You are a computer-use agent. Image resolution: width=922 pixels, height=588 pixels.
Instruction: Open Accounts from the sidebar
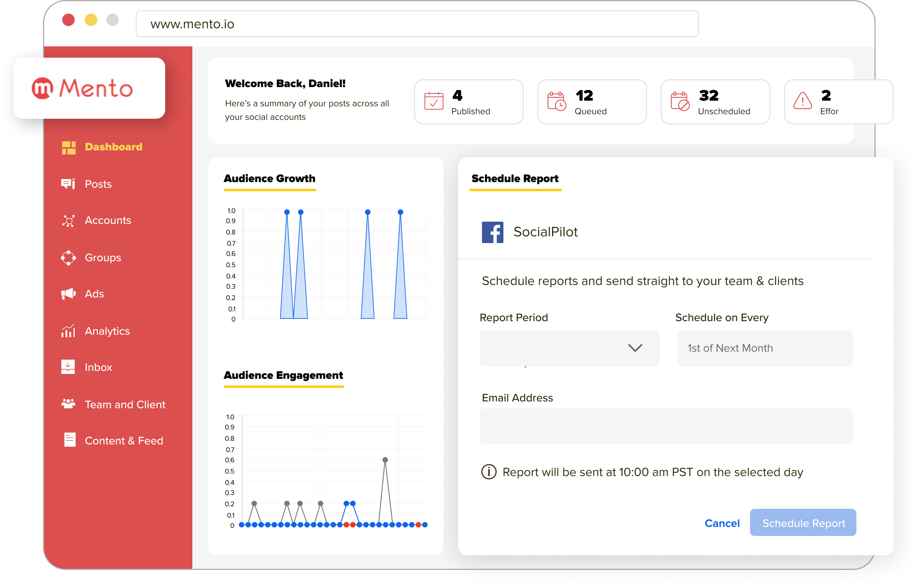coord(108,221)
